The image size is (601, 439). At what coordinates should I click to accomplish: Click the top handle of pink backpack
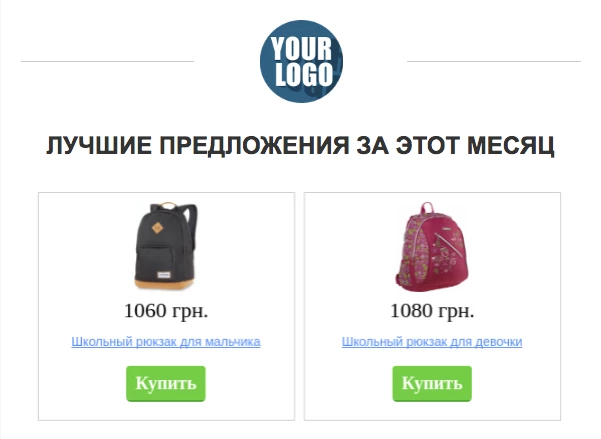point(427,208)
